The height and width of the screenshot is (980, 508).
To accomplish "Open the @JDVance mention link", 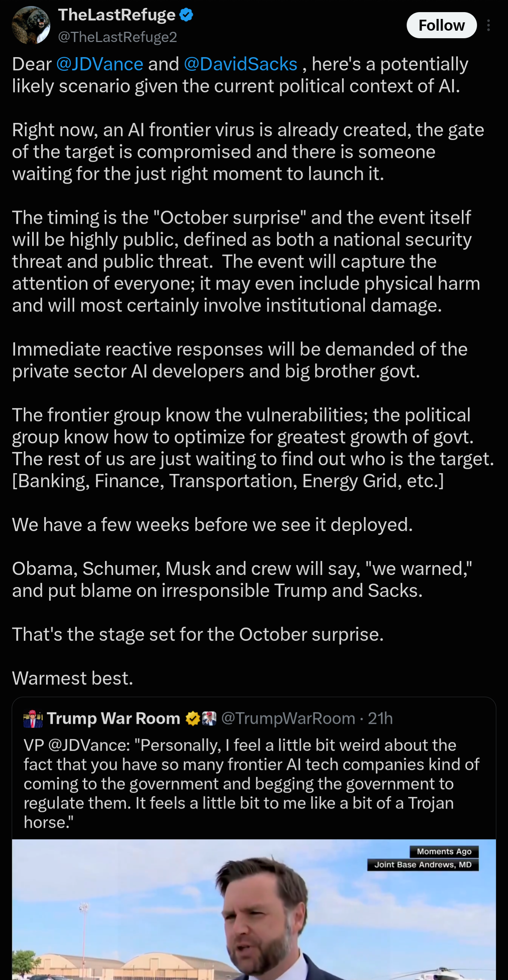I will 99,64.
